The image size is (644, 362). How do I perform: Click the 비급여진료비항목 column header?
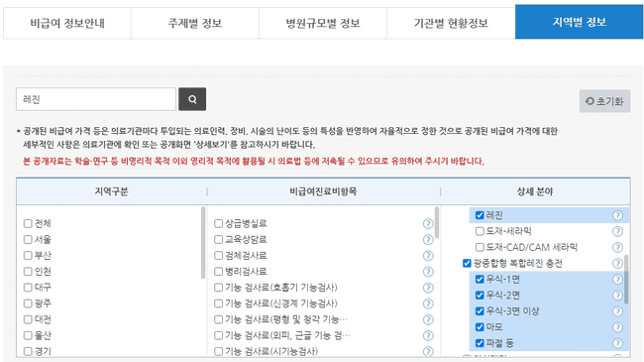(x=323, y=191)
